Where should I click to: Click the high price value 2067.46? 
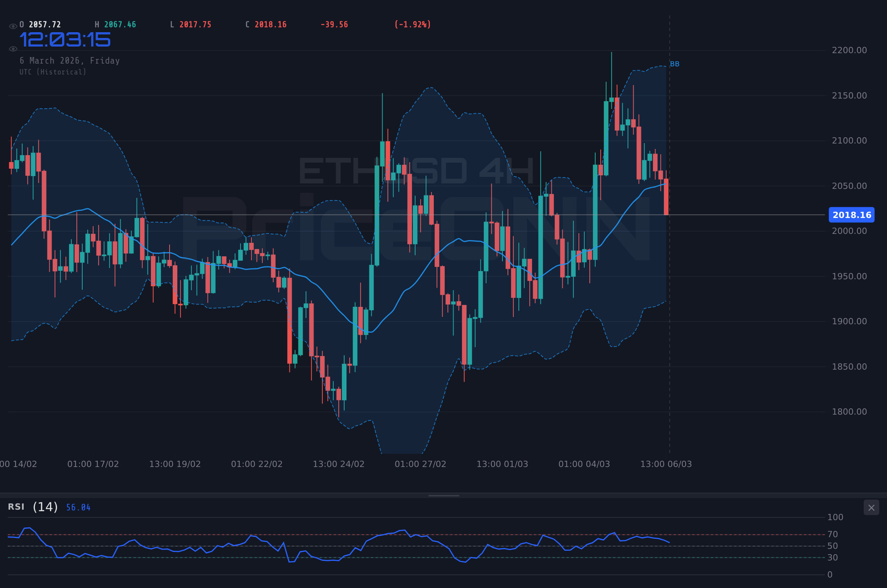(x=120, y=24)
